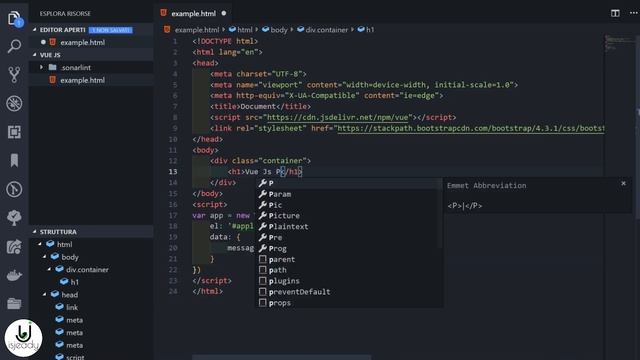
Task: Open example.html in VUE JS folder
Action: point(91,80)
